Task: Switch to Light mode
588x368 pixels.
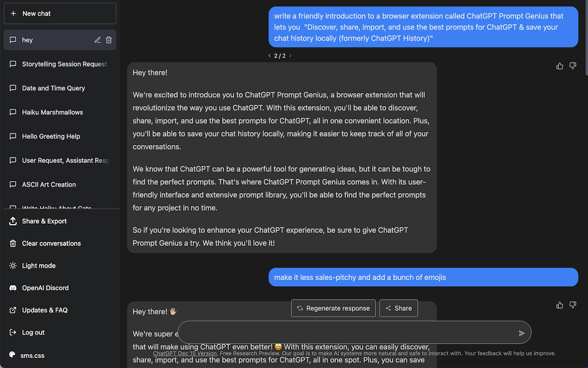Action: 38,265
